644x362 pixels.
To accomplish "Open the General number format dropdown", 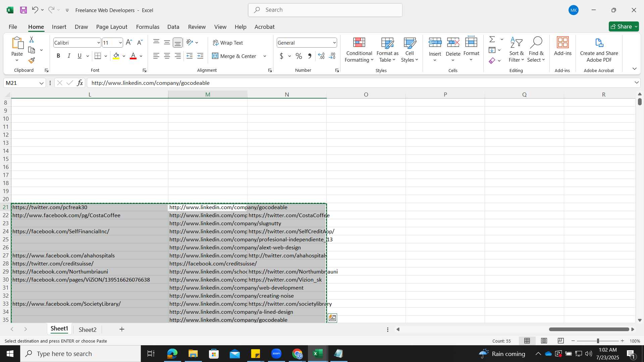I will [x=334, y=43].
